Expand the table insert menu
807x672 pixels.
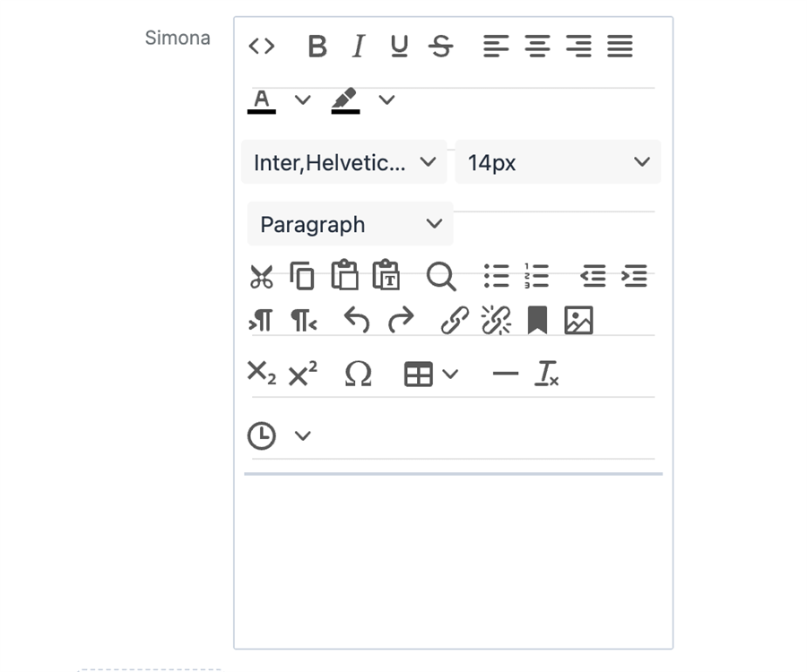click(x=451, y=375)
